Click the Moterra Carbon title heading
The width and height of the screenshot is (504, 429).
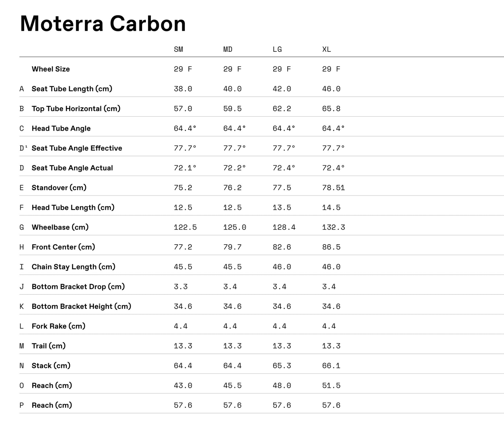coord(103,24)
